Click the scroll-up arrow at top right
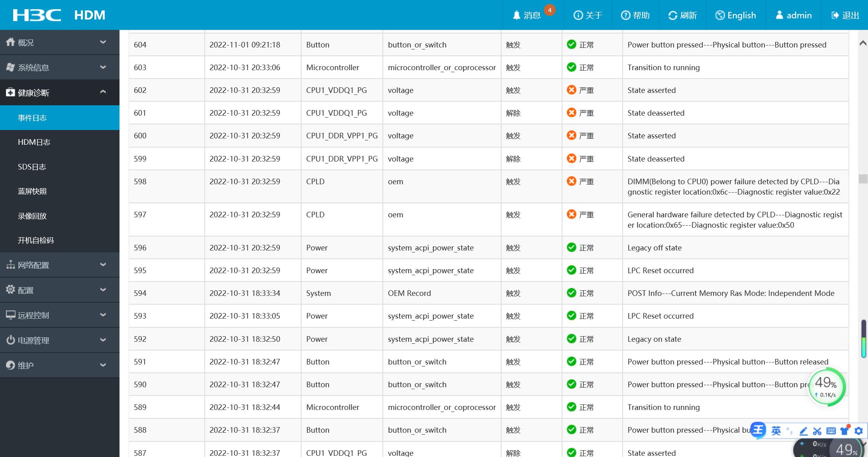This screenshot has width=868, height=457. [863, 43]
